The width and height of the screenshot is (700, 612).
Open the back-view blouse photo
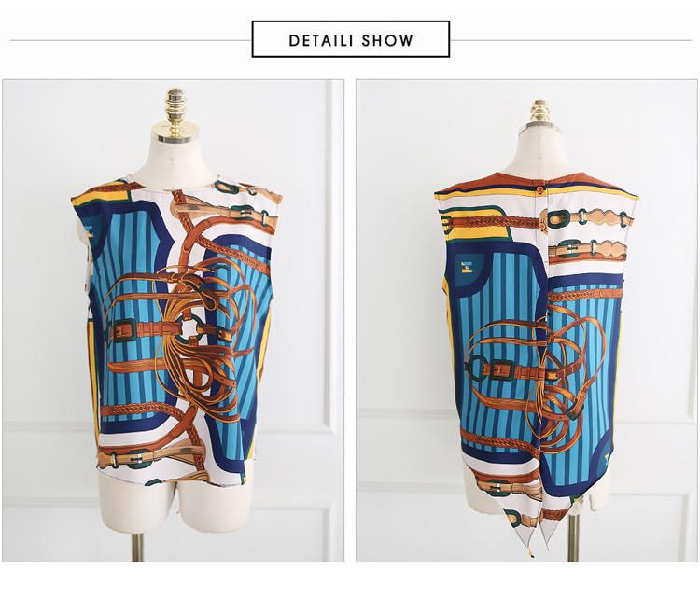tap(526, 320)
